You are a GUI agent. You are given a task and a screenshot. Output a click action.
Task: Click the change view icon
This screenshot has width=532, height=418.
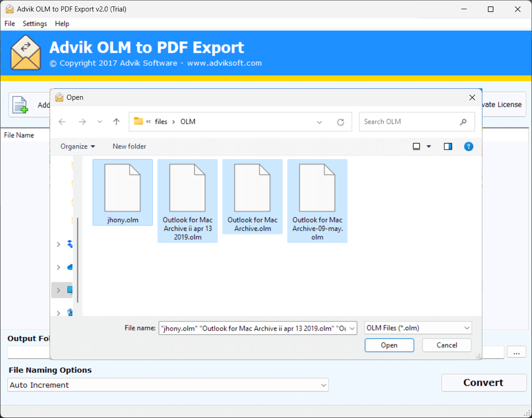click(x=416, y=146)
